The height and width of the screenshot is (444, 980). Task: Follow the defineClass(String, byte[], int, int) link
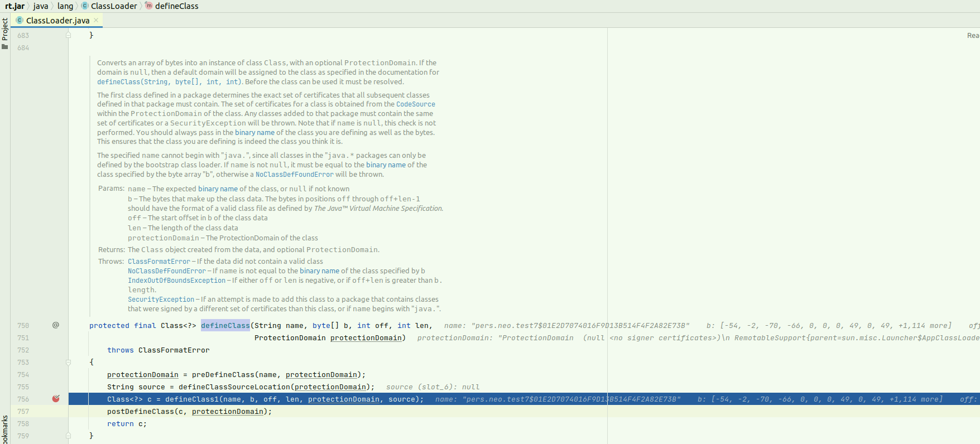point(169,82)
